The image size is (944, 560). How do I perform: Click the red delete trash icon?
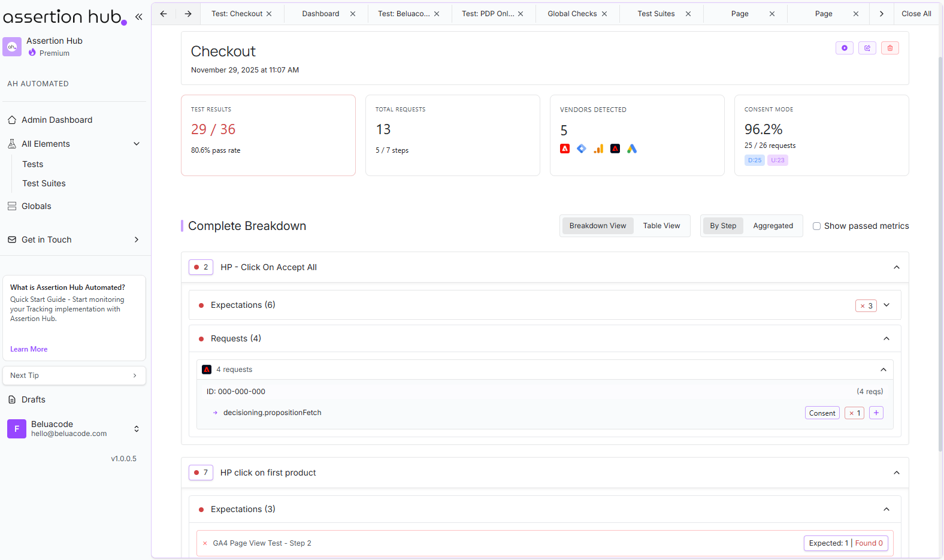(889, 48)
